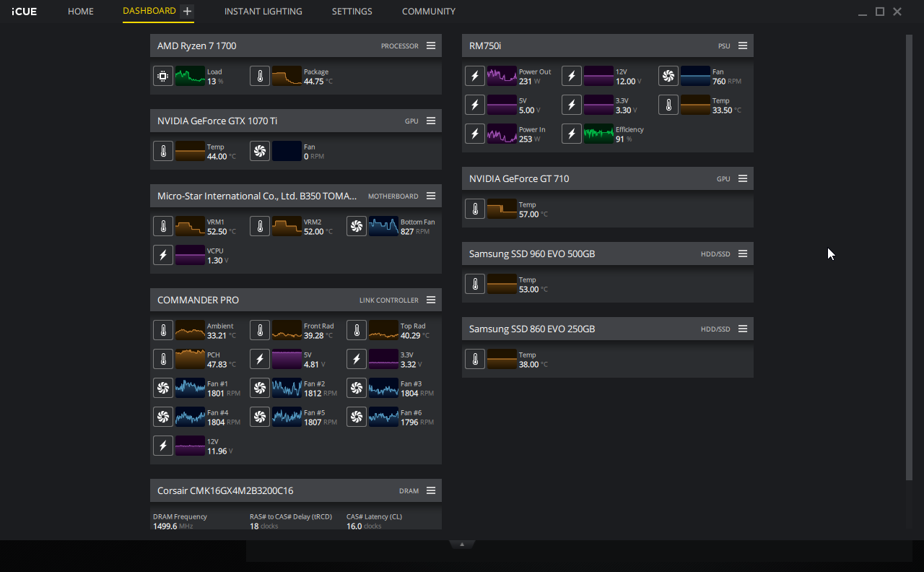Click the "Samsung SSD 960 EVO 500GB" title
Screen dimensions: 924x572
click(532, 253)
